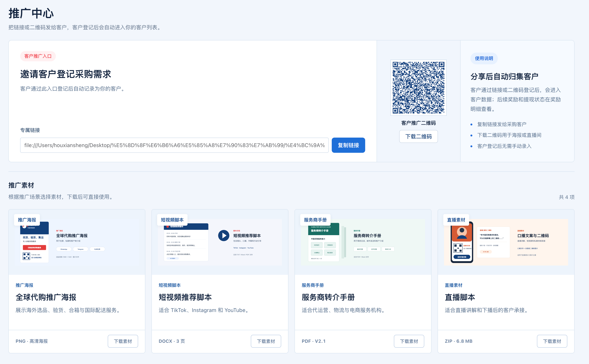Click the PNG · 高清海报 file info

pyautogui.click(x=32, y=341)
